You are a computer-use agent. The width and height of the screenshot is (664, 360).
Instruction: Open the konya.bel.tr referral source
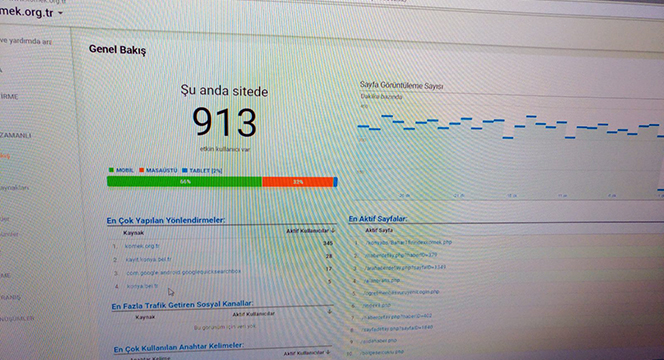click(x=142, y=286)
